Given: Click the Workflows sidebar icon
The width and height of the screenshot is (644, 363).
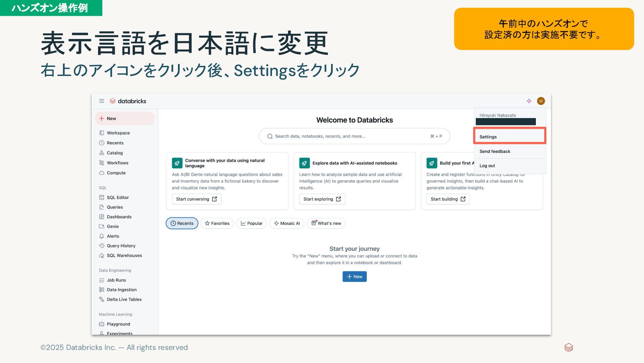Looking at the screenshot, I should pyautogui.click(x=101, y=163).
